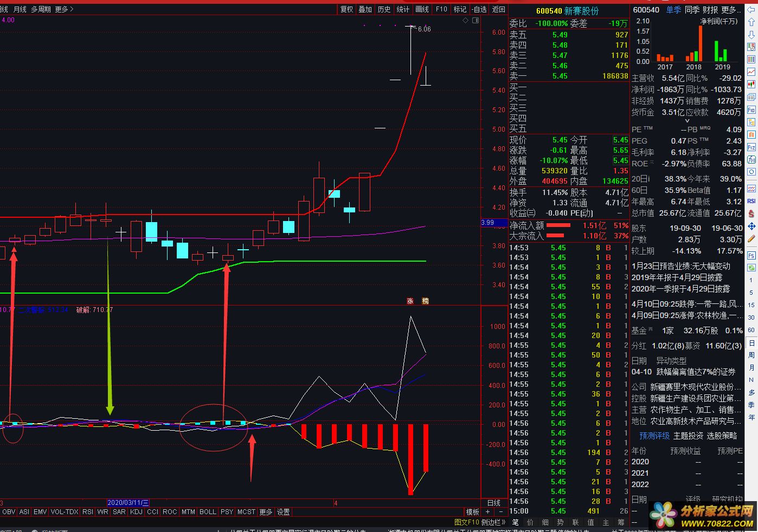Switch to 1-minute period in sidebar

(x=751, y=280)
